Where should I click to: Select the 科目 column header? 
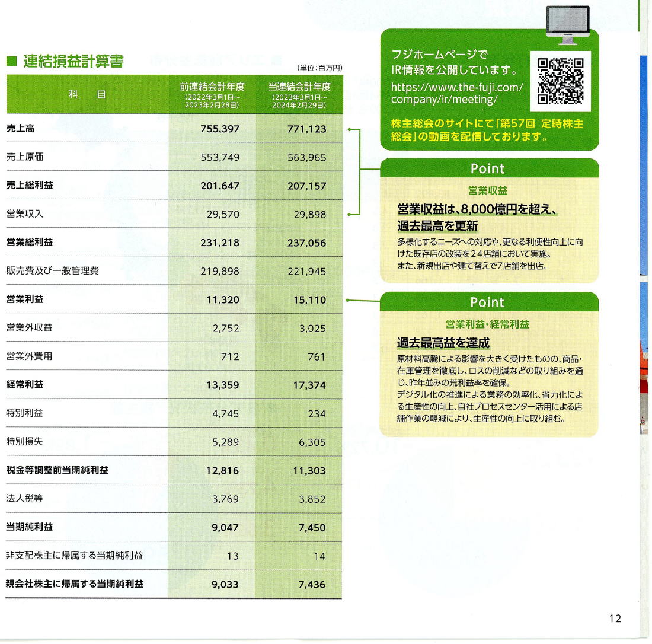[87, 94]
